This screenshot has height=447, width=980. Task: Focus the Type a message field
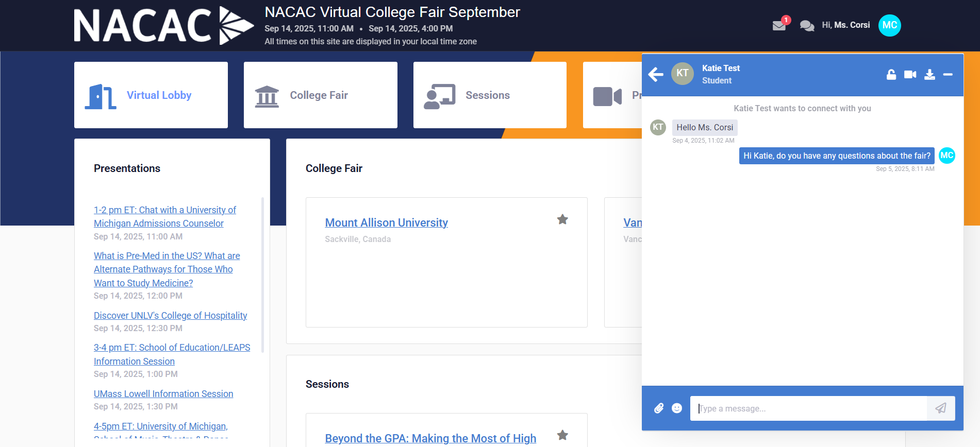[x=808, y=408]
